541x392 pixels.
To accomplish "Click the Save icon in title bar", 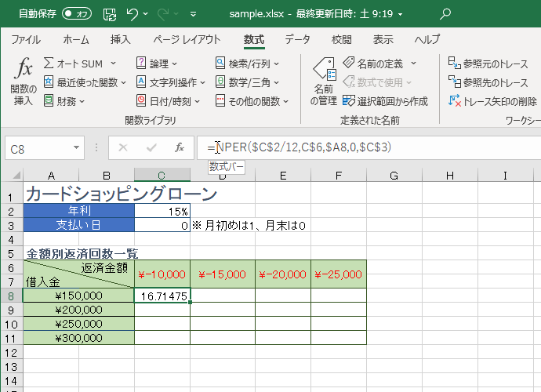I will [110, 14].
